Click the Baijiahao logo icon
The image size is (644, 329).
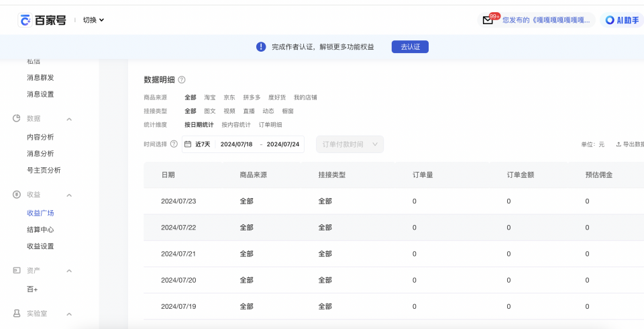pos(25,19)
